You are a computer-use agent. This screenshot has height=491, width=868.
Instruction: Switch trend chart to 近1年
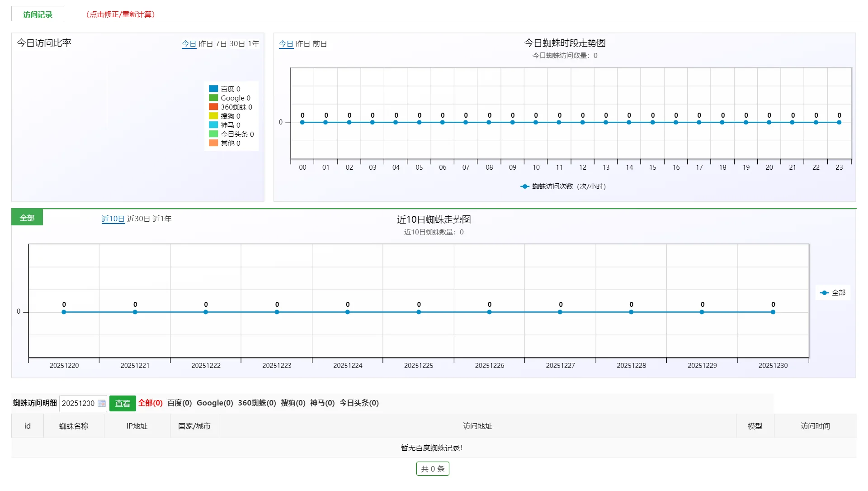coord(162,219)
